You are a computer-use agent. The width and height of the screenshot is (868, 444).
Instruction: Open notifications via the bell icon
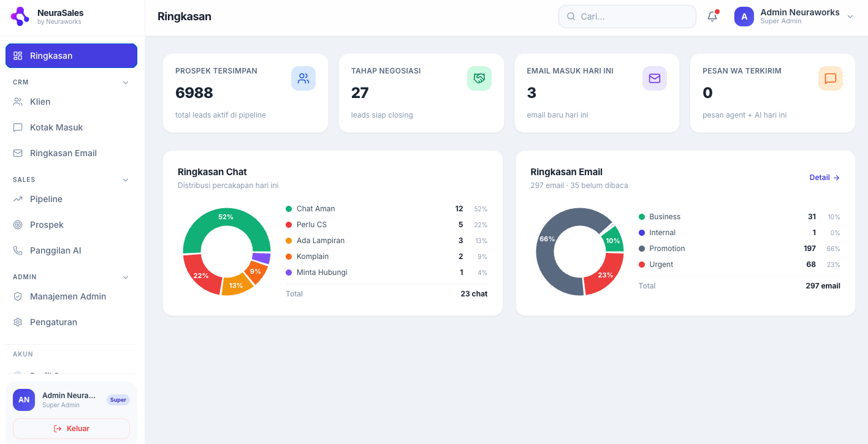pos(712,17)
